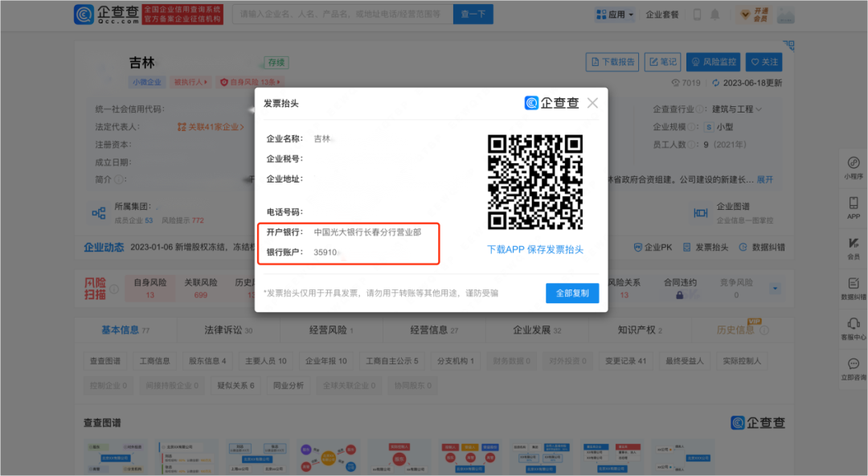Click the invoice QR code image
Screen dimensions: 868x476
[534, 183]
